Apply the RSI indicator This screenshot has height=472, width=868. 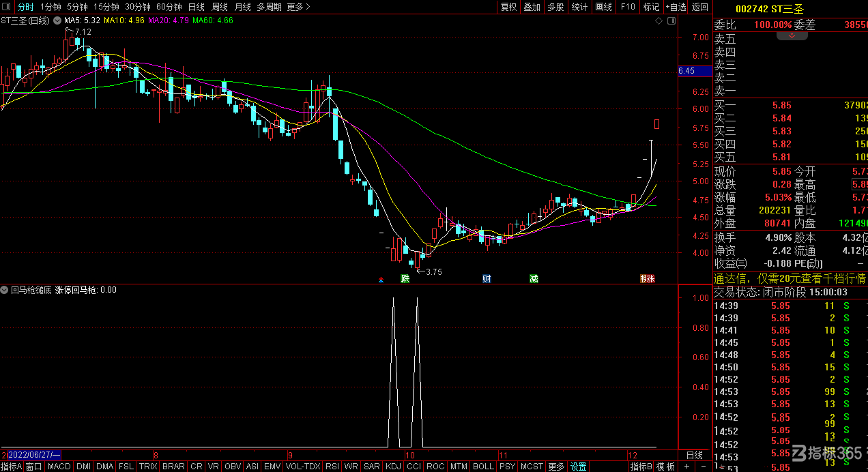coord(332,467)
